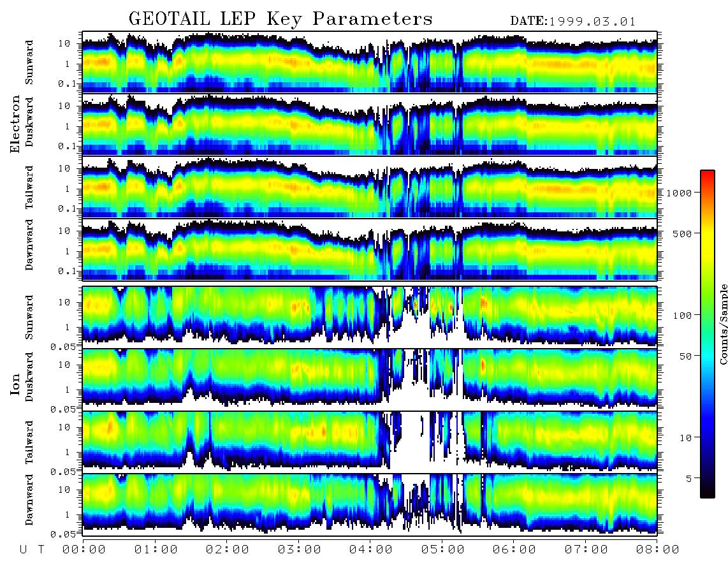Click the Ion Dawnward panel label
Screen dimensions: 728x561
[29, 500]
